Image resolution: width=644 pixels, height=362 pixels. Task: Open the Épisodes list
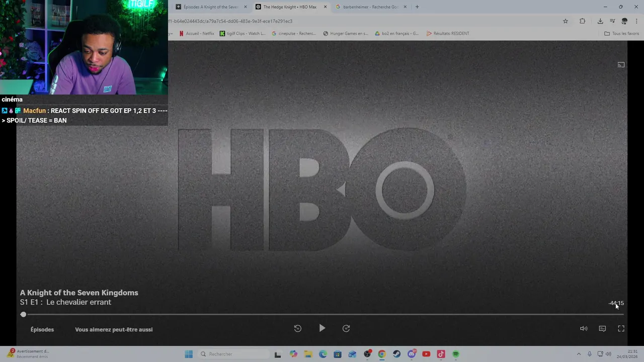coord(42,329)
